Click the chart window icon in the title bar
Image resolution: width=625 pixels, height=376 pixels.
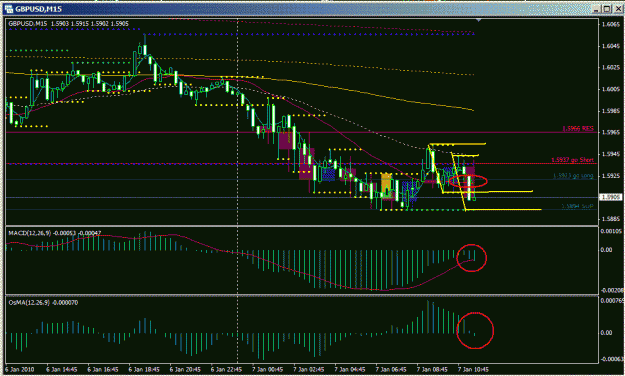pyautogui.click(x=8, y=9)
